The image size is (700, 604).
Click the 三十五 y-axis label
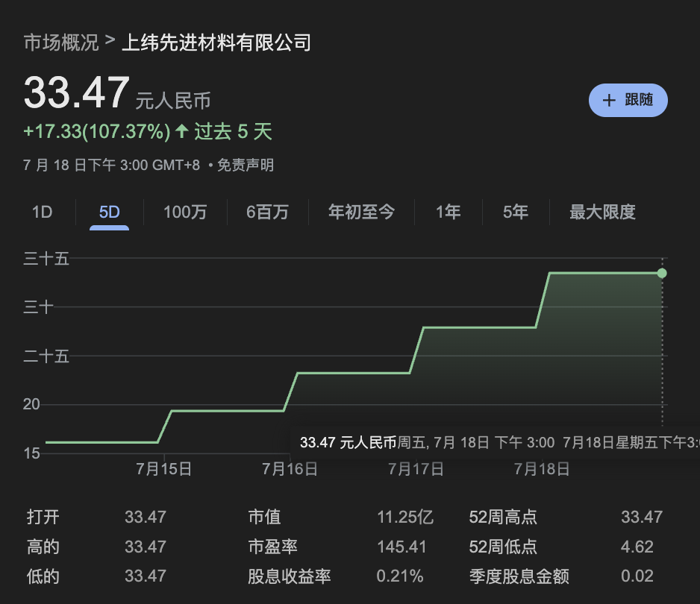46,259
